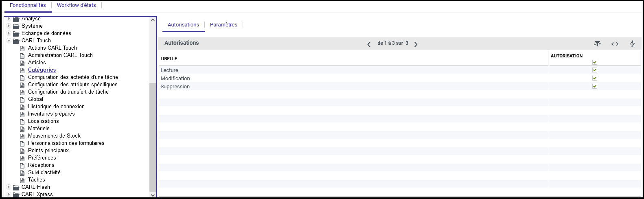Click the tree panel vertical scrollbar
The image size is (644, 199).
153,134
